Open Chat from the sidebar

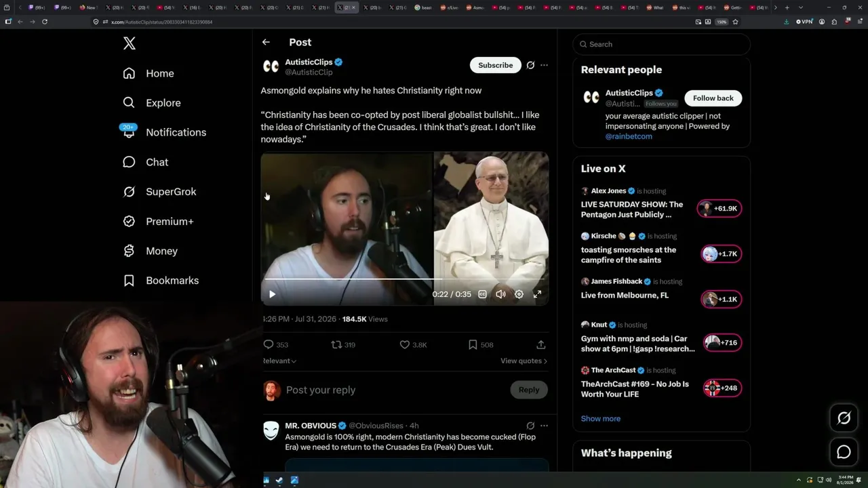(145, 162)
